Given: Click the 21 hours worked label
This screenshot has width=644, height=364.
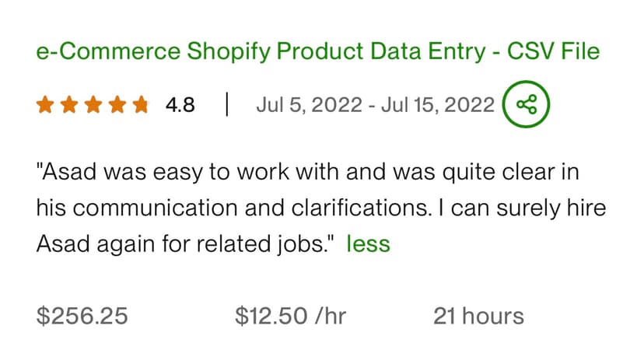Looking at the screenshot, I should [x=478, y=316].
